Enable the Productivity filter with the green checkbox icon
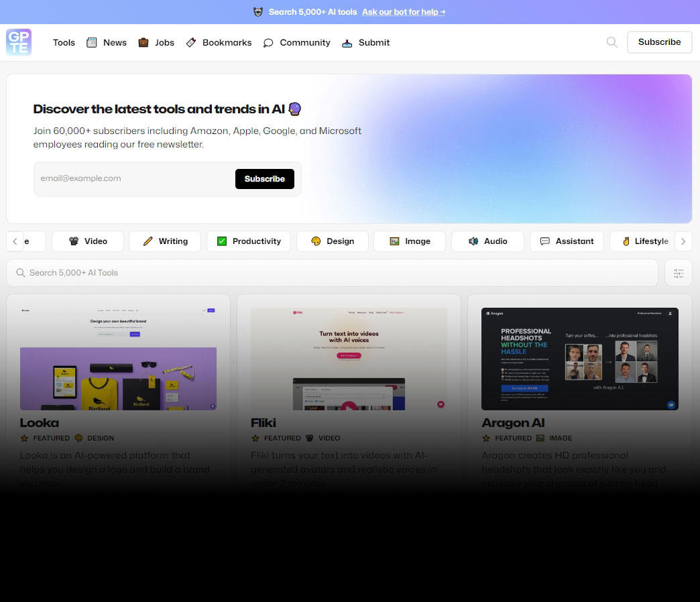Screen dimensions: 700x602 (249, 241)
